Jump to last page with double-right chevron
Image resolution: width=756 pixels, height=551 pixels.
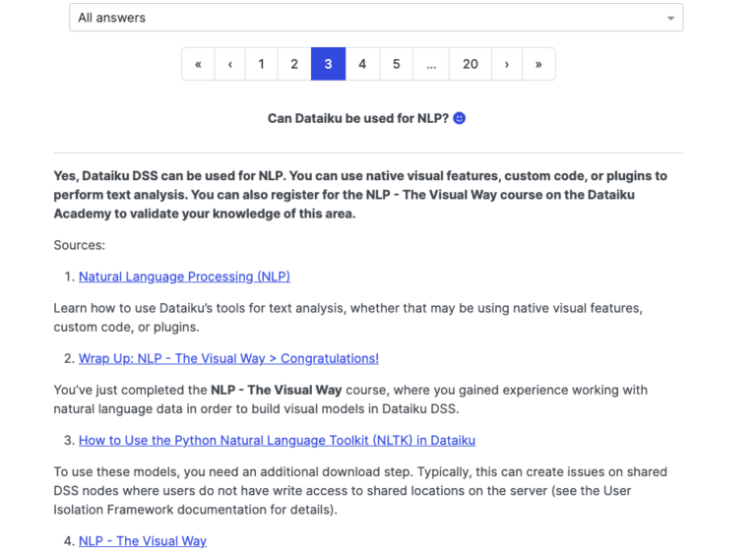(538, 64)
